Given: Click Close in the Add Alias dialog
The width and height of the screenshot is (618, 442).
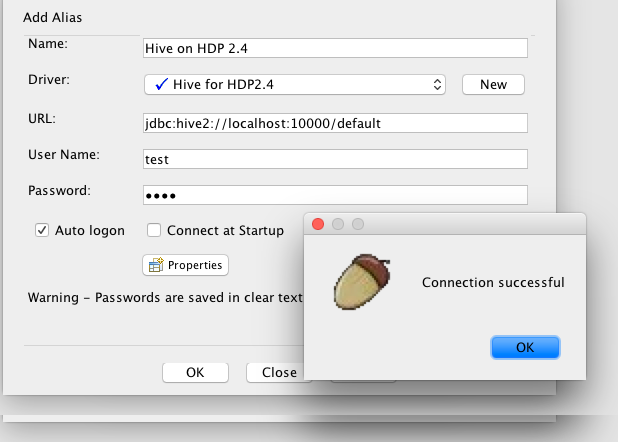Looking at the screenshot, I should coord(279,372).
